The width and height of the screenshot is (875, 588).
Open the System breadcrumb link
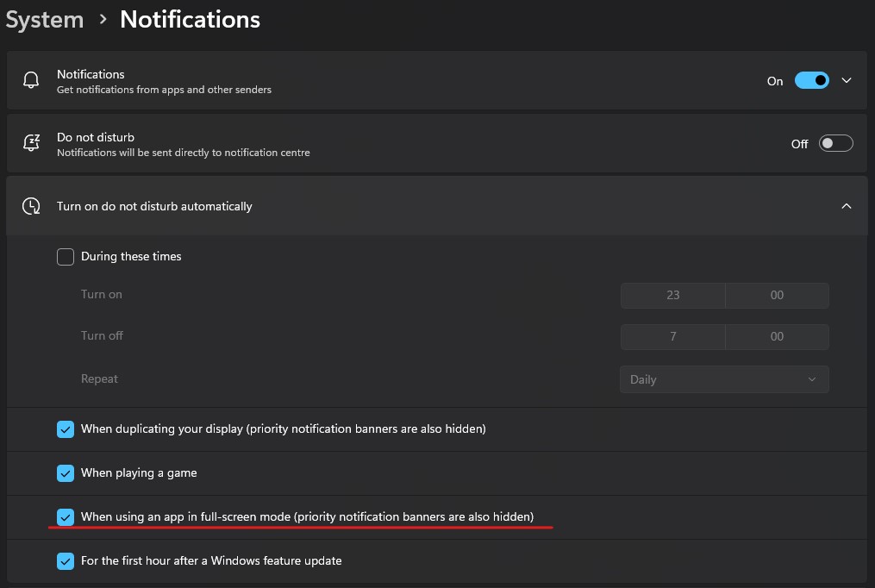(44, 19)
